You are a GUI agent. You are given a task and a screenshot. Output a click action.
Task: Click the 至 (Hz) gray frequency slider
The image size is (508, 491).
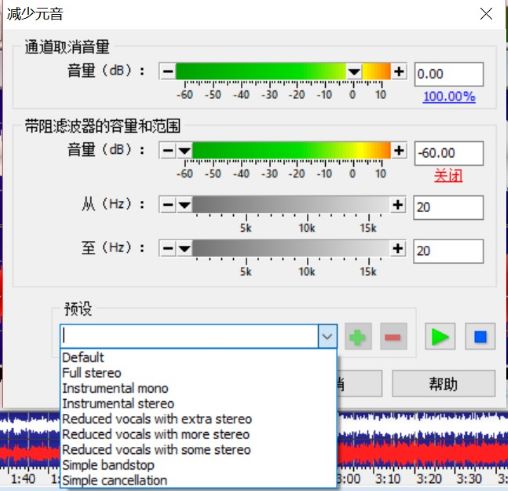283,248
